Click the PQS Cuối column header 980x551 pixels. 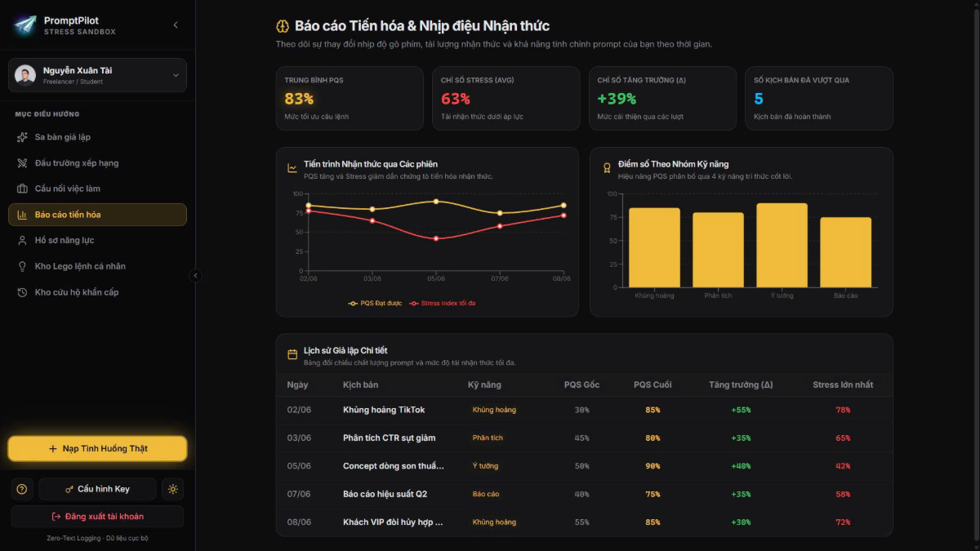[x=653, y=384]
